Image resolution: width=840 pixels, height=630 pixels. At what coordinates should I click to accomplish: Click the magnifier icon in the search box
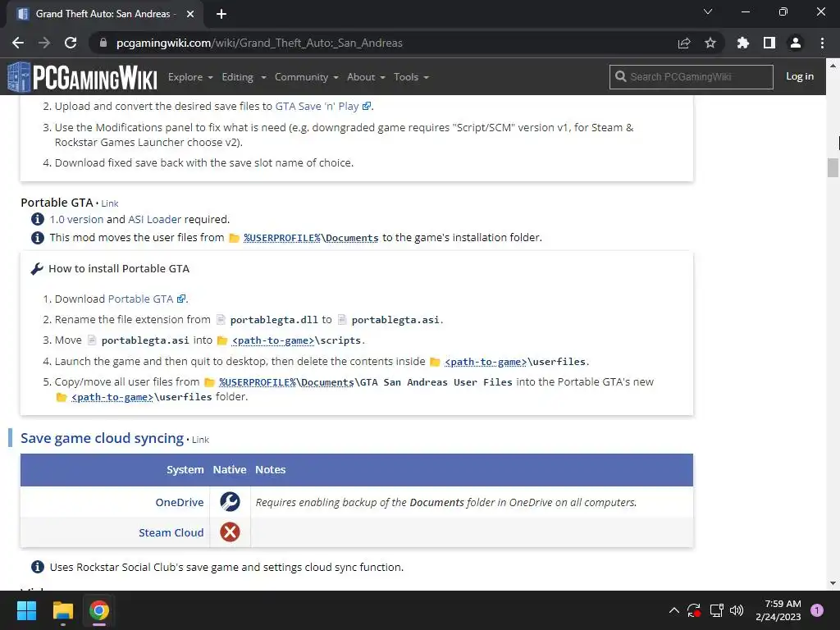(620, 76)
